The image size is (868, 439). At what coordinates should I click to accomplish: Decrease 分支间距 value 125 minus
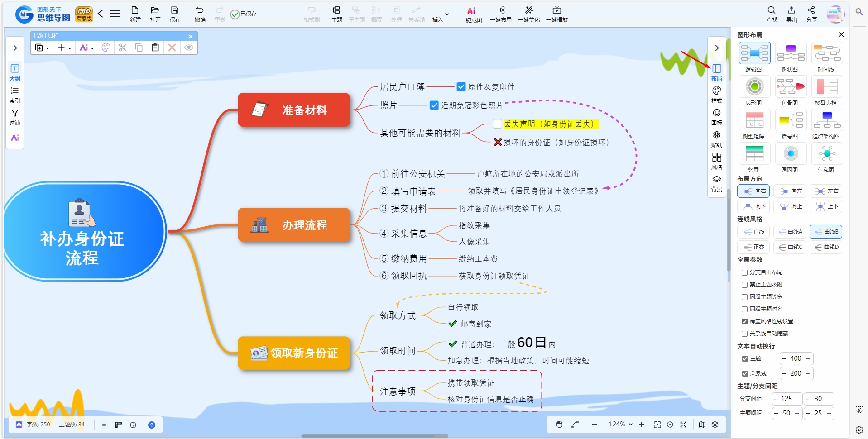tap(776, 399)
